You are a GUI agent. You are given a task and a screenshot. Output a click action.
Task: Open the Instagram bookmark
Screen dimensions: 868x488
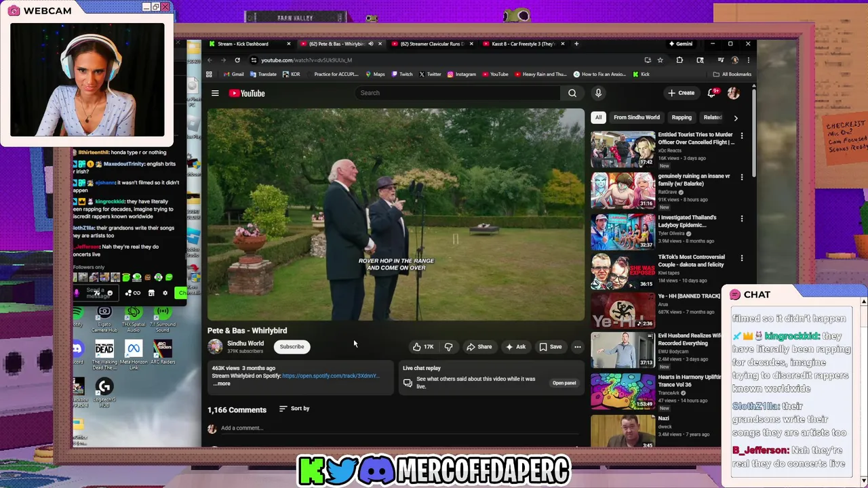(461, 74)
